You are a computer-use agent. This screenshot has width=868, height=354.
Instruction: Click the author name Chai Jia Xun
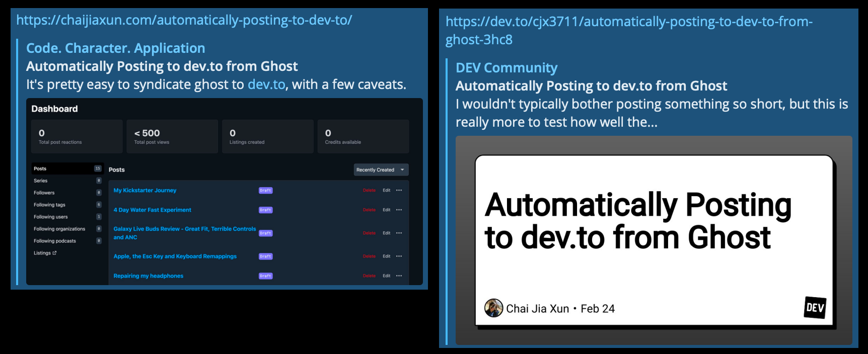click(538, 309)
